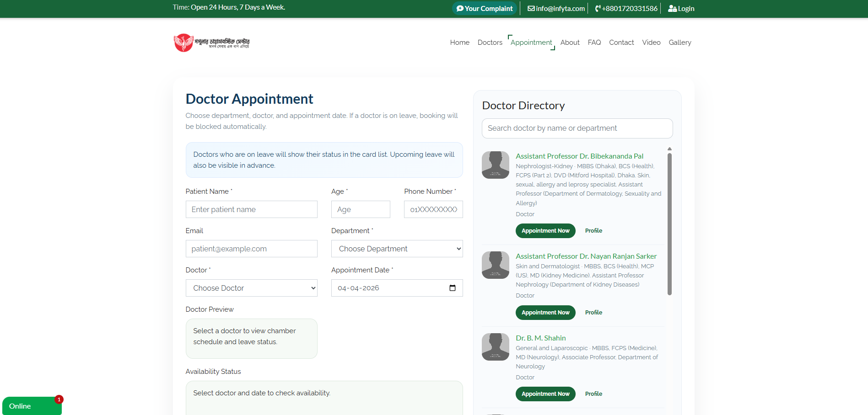
Task: Click the envelope icon beside info@infyta.com
Action: 531,8
